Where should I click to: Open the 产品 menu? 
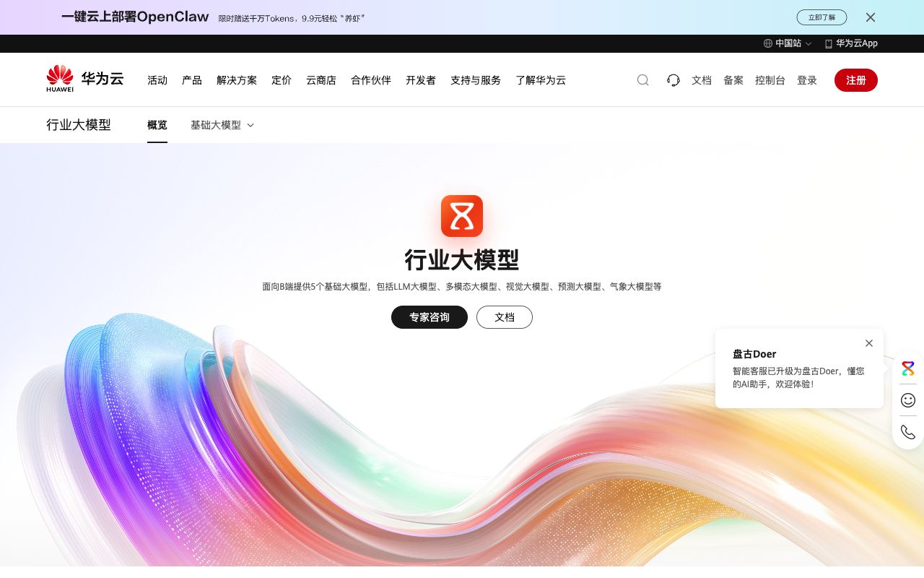(191, 80)
